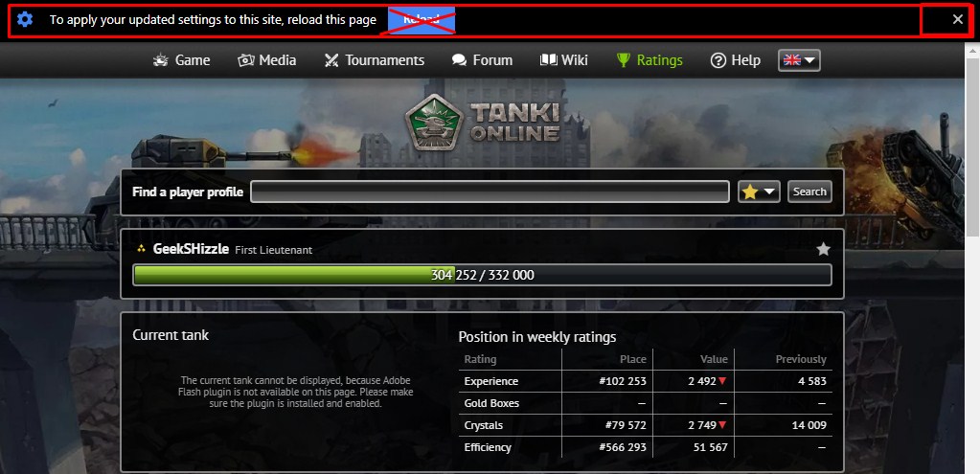This screenshot has width=980, height=474.
Task: Click the blue settings gear icon
Action: point(25,19)
